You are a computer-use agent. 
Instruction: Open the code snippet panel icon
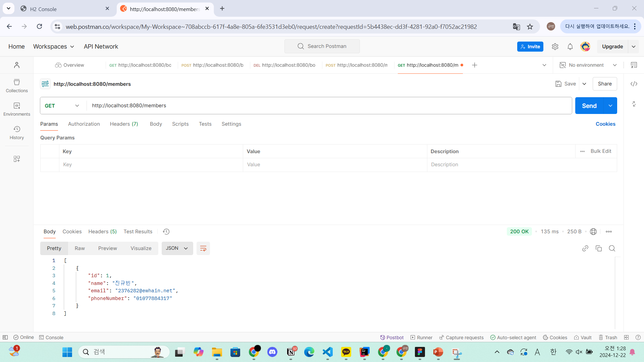pyautogui.click(x=634, y=84)
